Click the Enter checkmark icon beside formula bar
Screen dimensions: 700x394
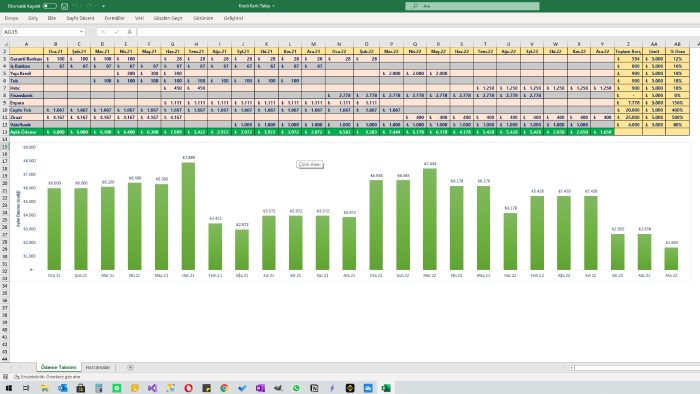point(116,32)
